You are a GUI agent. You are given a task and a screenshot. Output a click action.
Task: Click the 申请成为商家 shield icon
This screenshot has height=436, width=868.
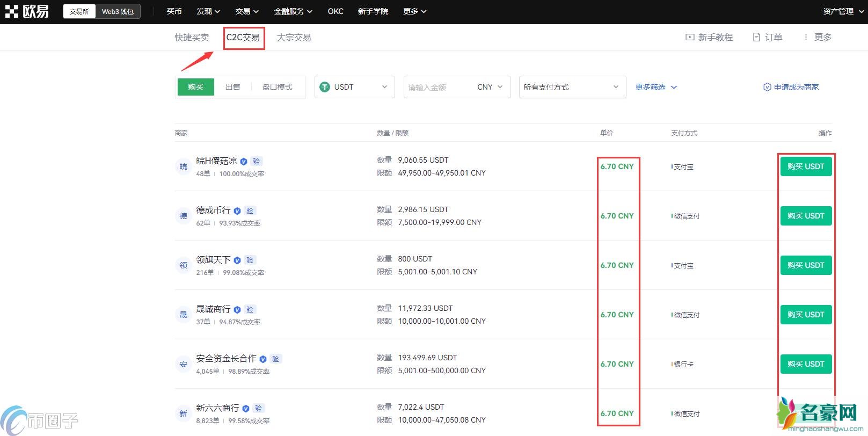tap(767, 87)
